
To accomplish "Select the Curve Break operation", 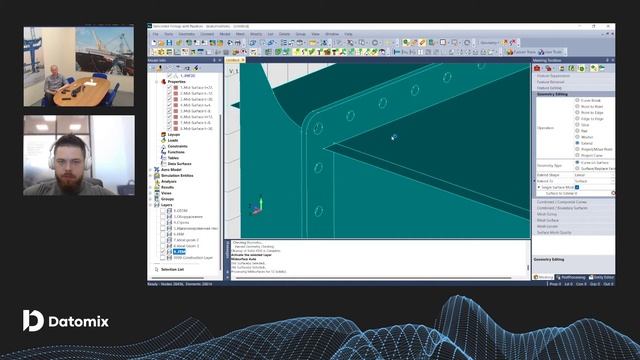I will coord(577,100).
